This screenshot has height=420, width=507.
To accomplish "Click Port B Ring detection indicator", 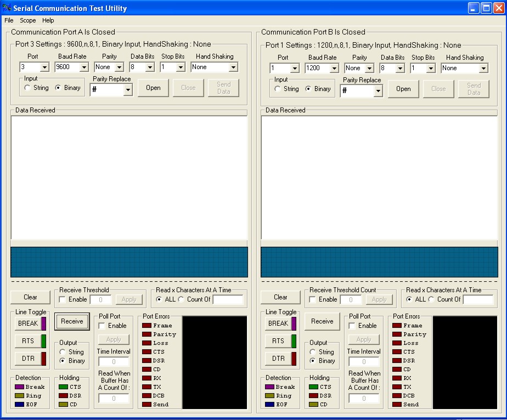I will [269, 395].
